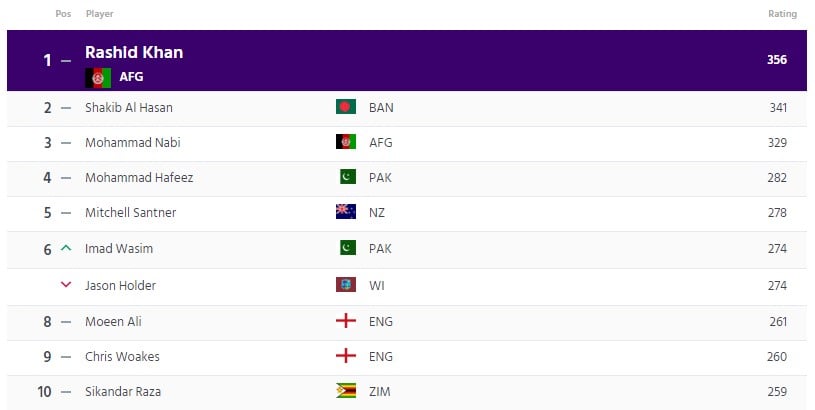Click the New Zealand flag icon

click(x=346, y=212)
